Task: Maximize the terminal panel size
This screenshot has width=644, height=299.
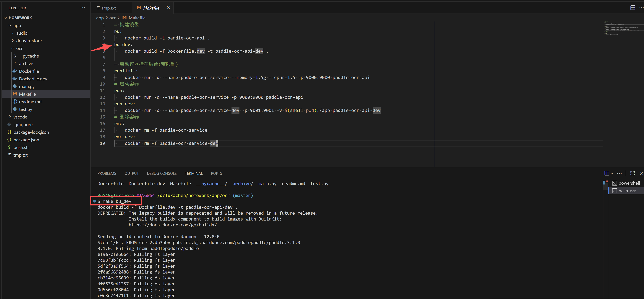Action: [x=633, y=173]
